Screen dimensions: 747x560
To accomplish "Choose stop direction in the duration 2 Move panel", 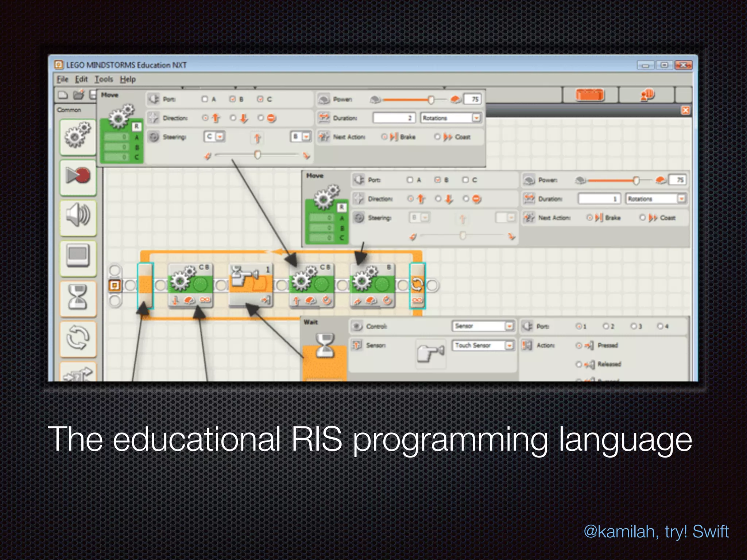I will (x=260, y=118).
